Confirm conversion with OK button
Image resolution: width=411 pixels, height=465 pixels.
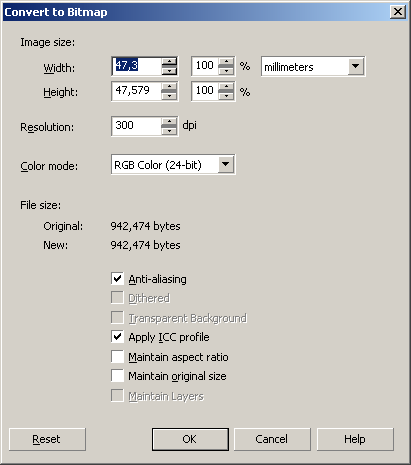pos(190,439)
